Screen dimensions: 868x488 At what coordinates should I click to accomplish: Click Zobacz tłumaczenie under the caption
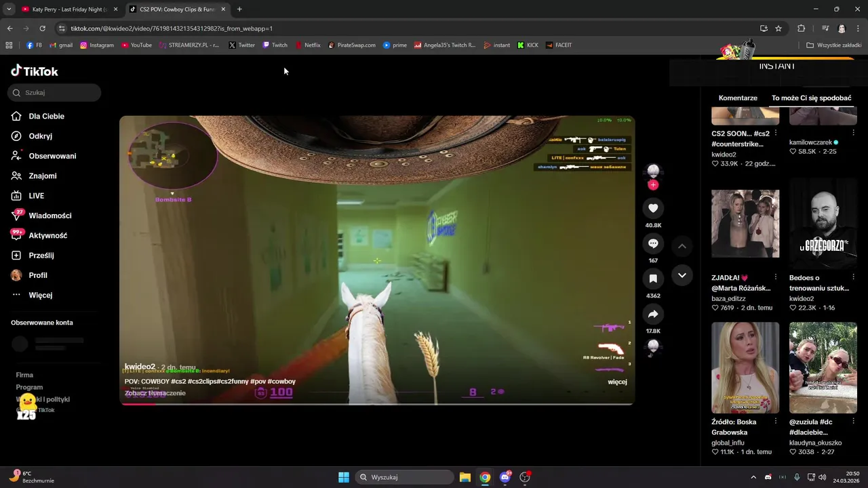(155, 393)
